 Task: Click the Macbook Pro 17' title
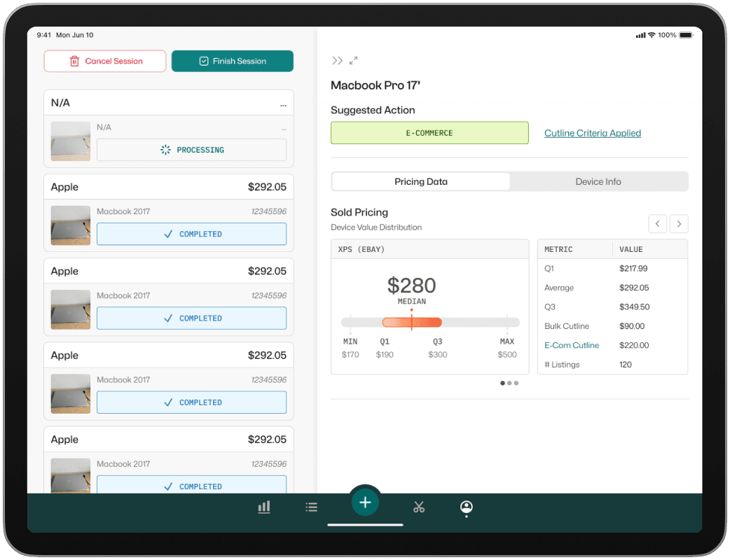(x=376, y=85)
